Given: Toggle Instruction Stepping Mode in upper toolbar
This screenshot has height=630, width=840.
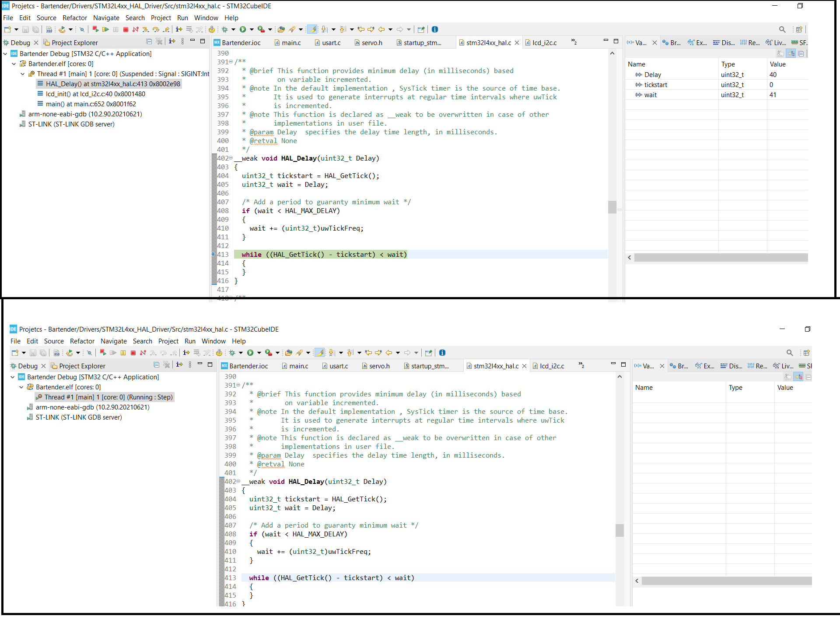Looking at the screenshot, I should point(179,29).
